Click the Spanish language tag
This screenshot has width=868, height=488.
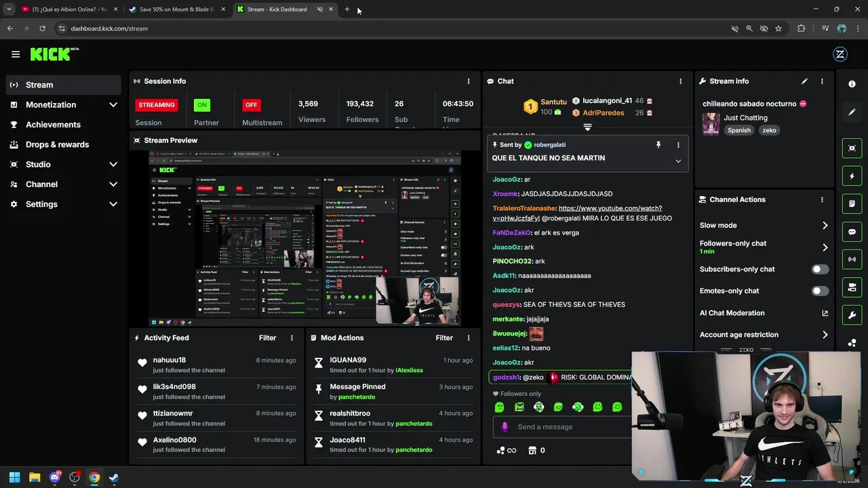coord(739,130)
